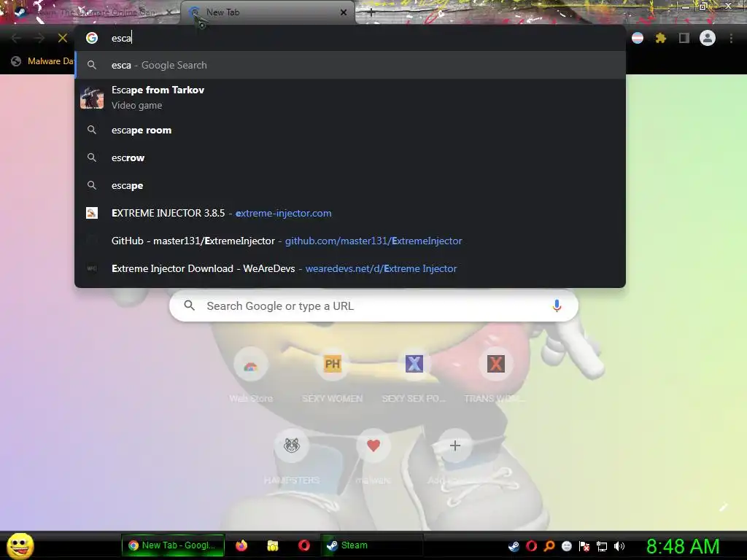Click the stop loading X button
The width and height of the screenshot is (747, 560).
coord(63,38)
